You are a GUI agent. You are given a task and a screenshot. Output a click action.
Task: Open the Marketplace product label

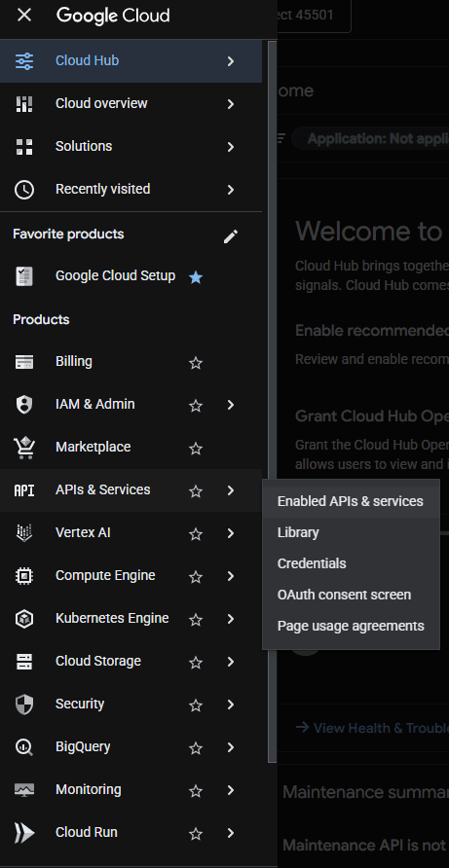[x=94, y=448]
